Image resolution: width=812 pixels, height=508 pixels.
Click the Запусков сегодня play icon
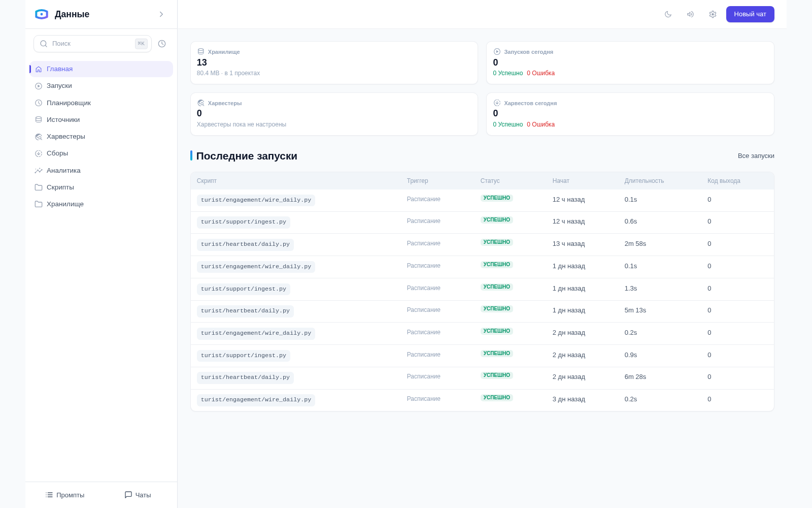pos(497,52)
